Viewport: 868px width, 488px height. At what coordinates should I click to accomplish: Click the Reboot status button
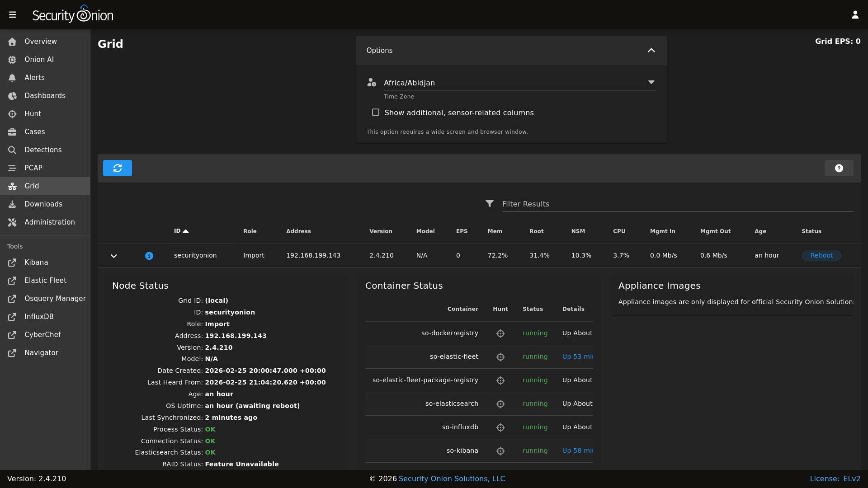[821, 256]
